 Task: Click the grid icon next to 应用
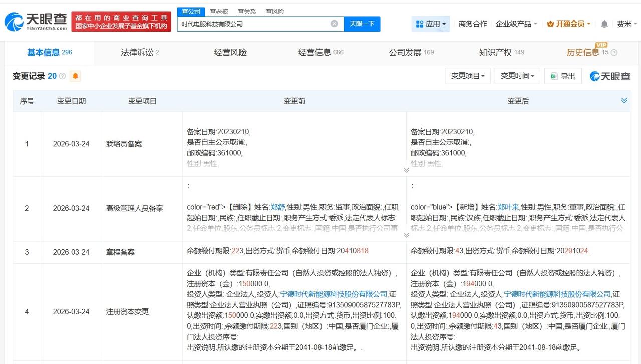click(421, 24)
